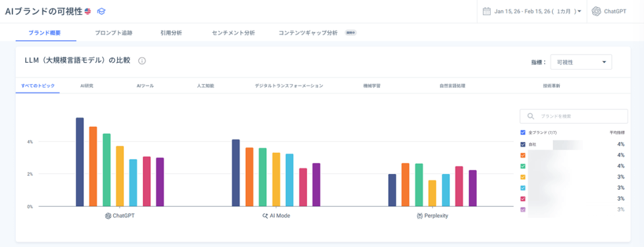Select the 機械学習 topic tab
The height and width of the screenshot is (247, 644).
[372, 85]
